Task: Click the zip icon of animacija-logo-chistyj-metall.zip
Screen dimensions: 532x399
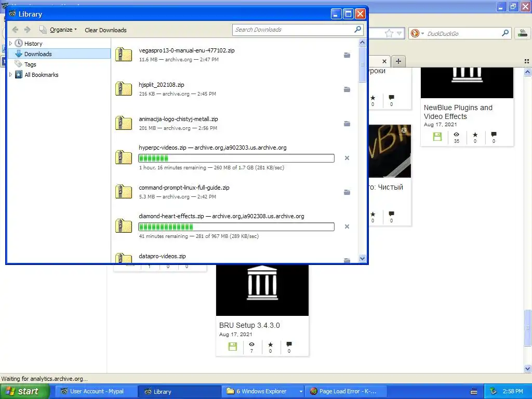Action: point(124,123)
